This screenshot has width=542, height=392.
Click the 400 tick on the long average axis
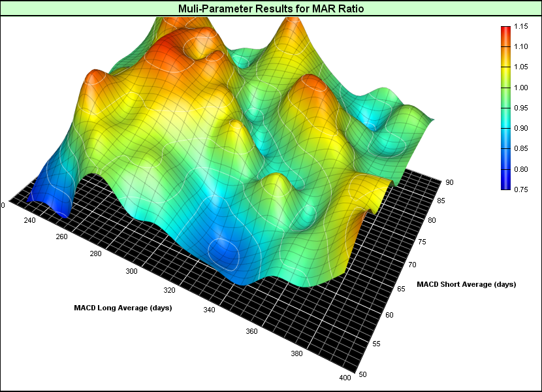tap(343, 378)
